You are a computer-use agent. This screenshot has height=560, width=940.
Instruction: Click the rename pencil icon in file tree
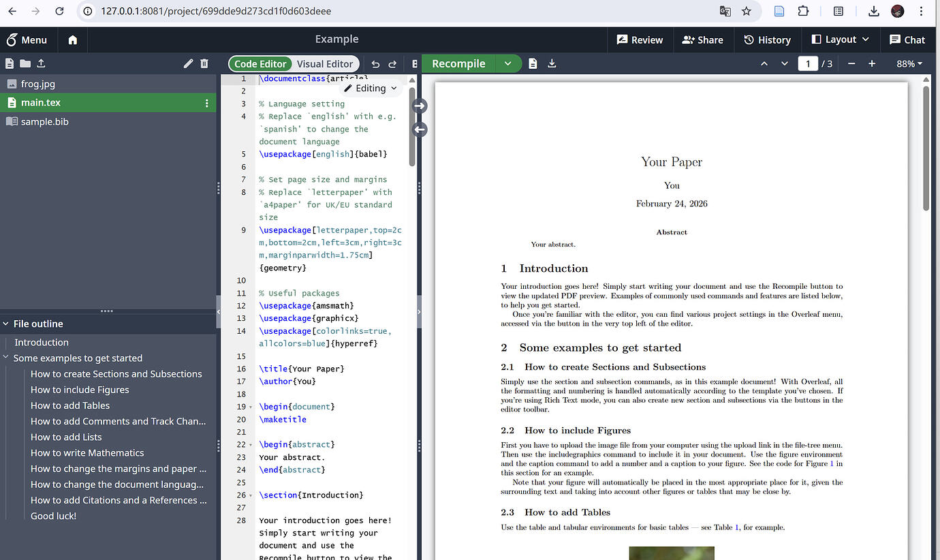189,63
